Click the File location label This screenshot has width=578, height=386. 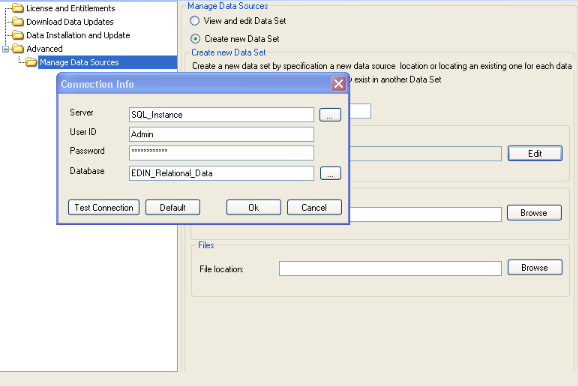click(x=221, y=269)
